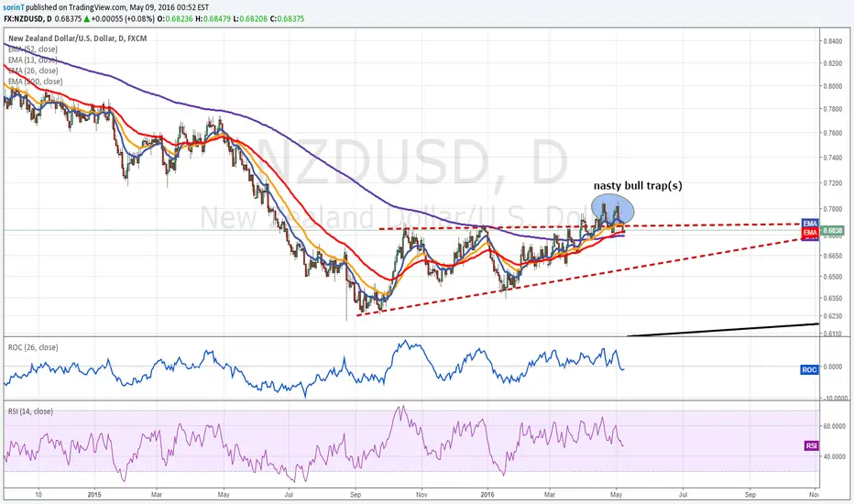Select the EMA (26, close) legend entry
Screen dimensions: 854x504
33,71
